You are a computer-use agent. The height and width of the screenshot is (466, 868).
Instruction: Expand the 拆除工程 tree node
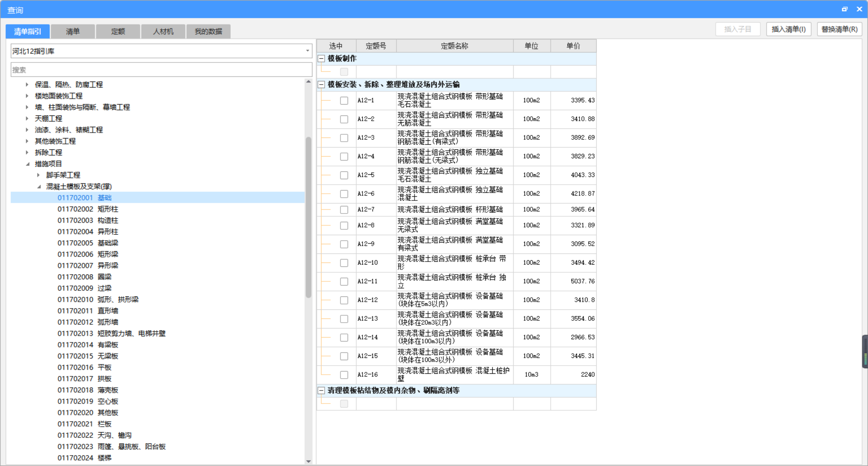point(27,152)
